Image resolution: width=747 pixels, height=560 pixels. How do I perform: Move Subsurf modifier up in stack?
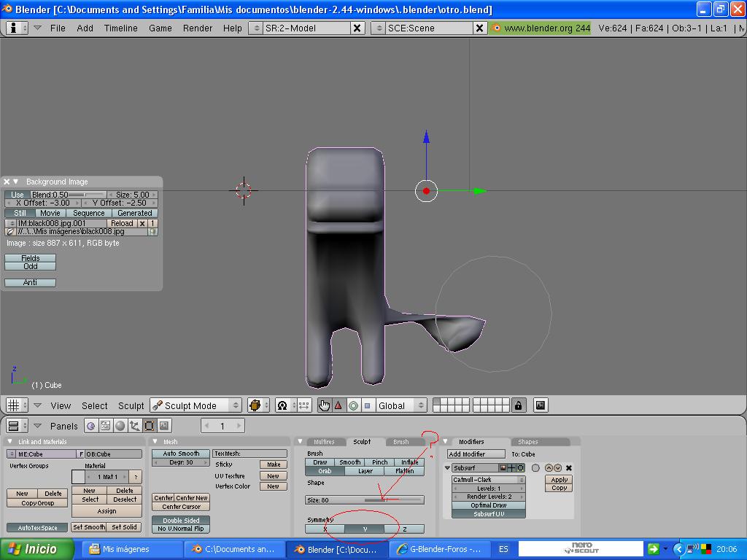(x=549, y=468)
